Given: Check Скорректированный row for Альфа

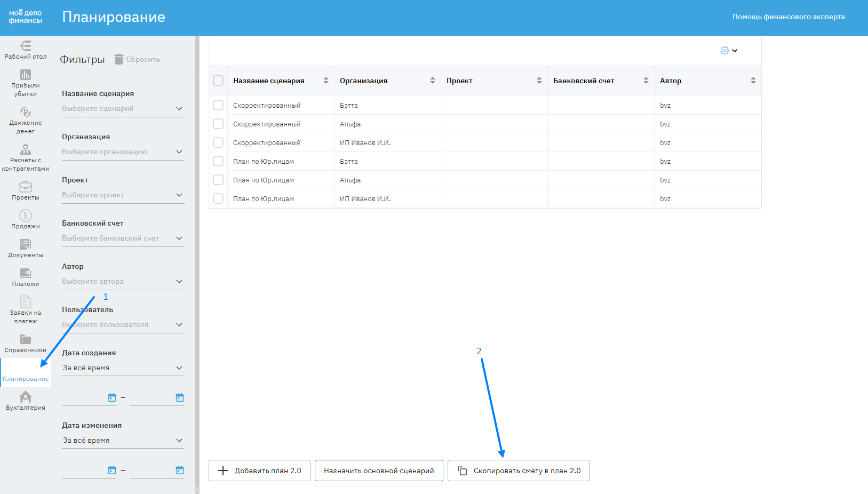Looking at the screenshot, I should tap(218, 124).
